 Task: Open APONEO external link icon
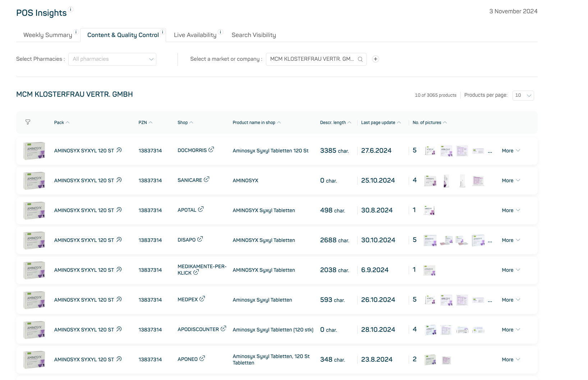(x=202, y=358)
